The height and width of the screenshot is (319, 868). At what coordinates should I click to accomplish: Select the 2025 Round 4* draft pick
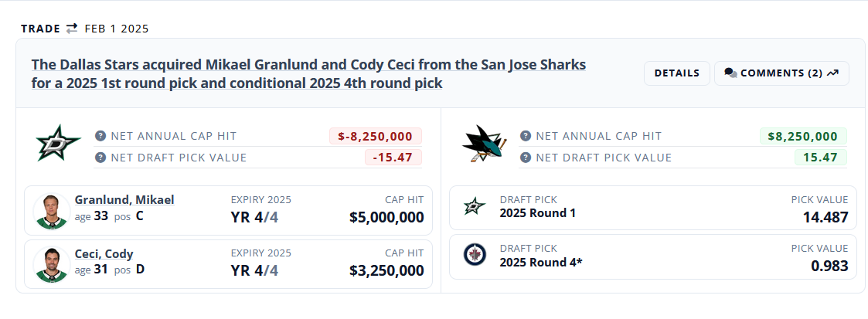point(541,262)
